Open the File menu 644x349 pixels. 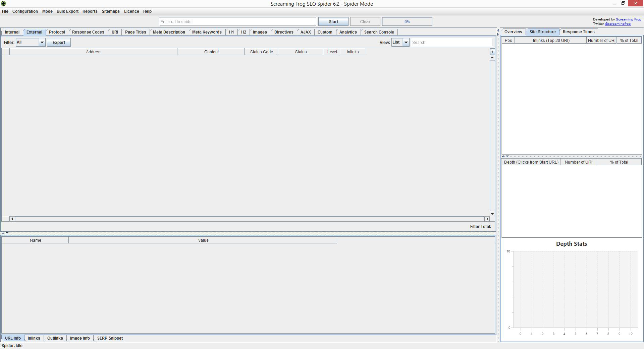(5, 11)
